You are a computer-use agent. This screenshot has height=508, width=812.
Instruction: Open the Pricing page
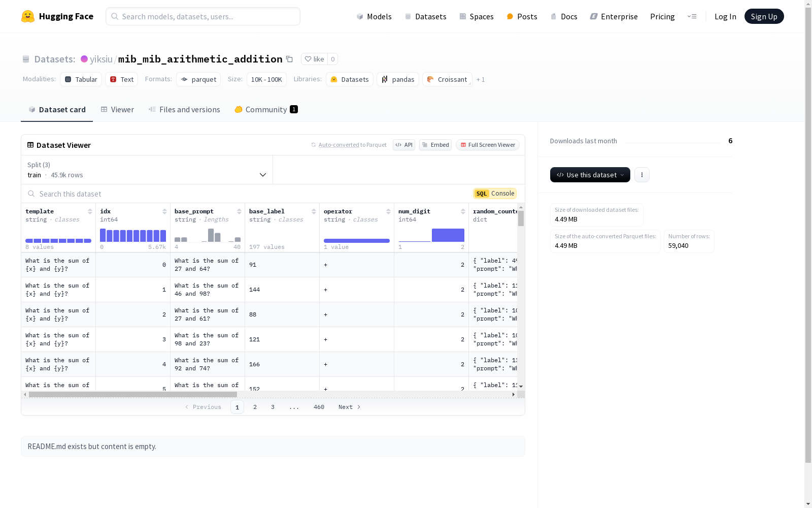tap(662, 16)
